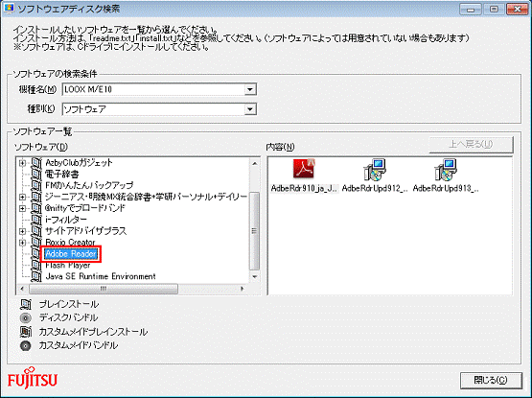Image resolution: width=532 pixels, height=398 pixels.
Task: Select Roxio Creator in the software tree
Action: click(70, 243)
